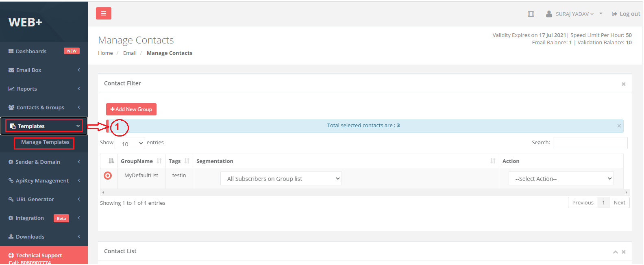Click the table Search input field
Viewport: 644px width, 265px height.
[590, 143]
